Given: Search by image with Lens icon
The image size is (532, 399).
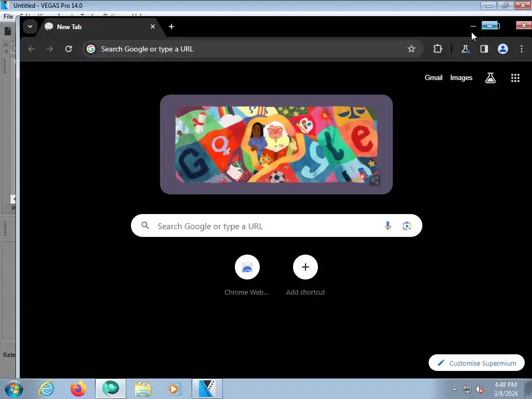Looking at the screenshot, I should click(x=407, y=225).
